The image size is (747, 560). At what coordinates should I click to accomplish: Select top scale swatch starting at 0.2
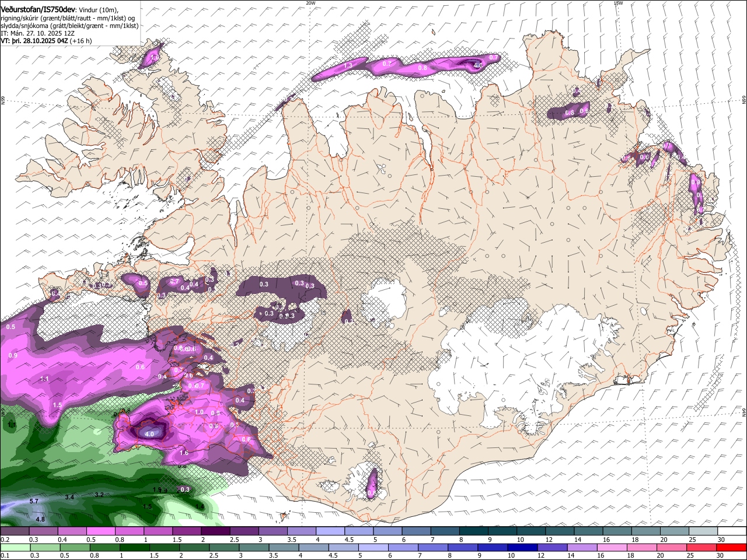click(15, 531)
